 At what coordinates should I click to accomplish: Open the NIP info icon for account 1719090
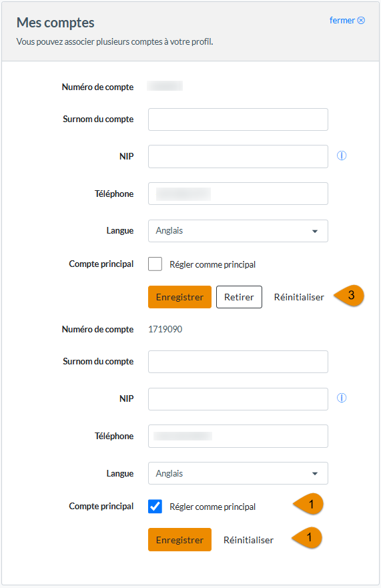341,398
